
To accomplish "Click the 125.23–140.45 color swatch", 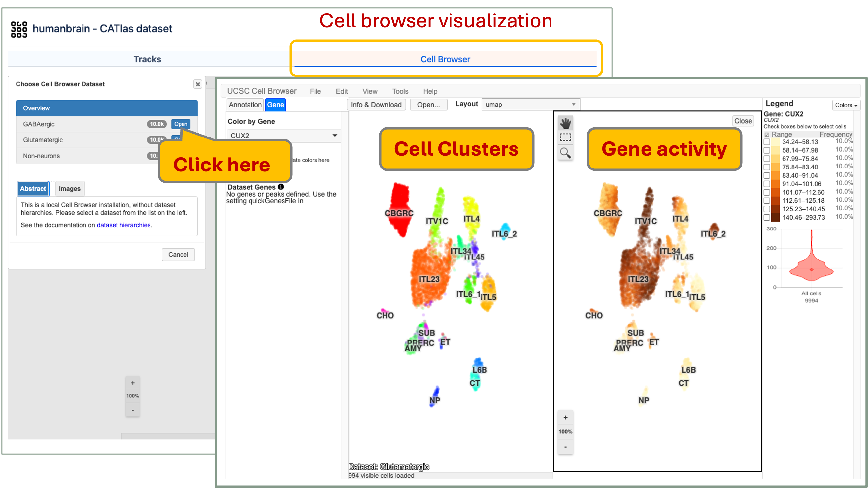I will [775, 209].
